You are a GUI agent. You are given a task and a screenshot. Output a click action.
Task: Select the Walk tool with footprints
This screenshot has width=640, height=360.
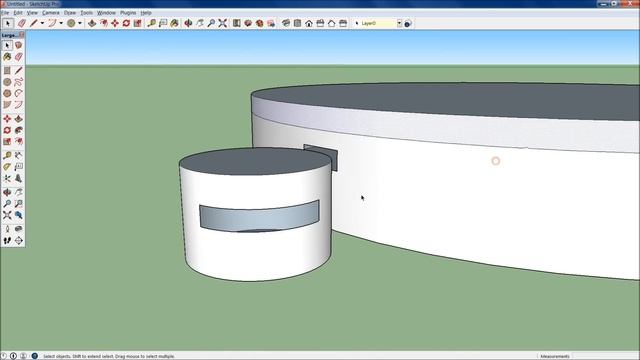(x=7, y=240)
